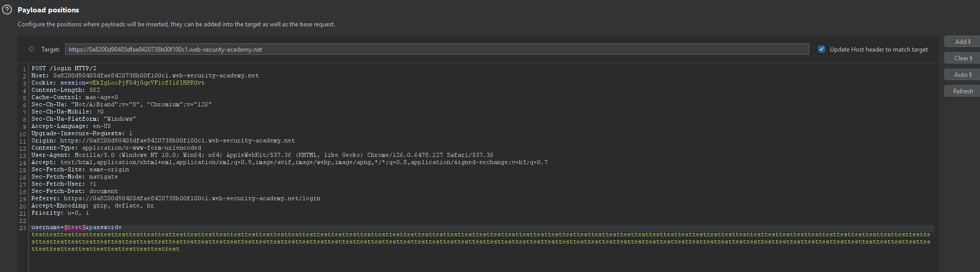The image size is (980, 272).
Task: Click the Content-Length value 562
Action: [x=95, y=90]
